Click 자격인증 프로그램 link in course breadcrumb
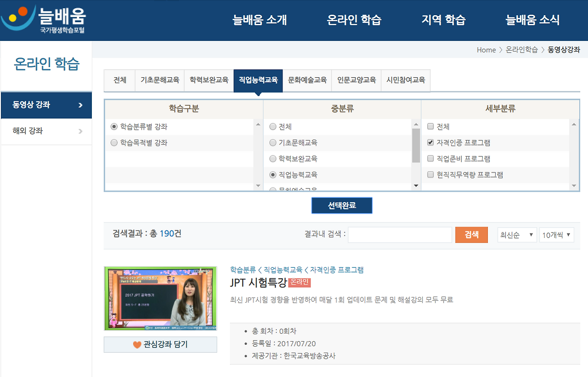The image size is (588, 377). click(337, 269)
